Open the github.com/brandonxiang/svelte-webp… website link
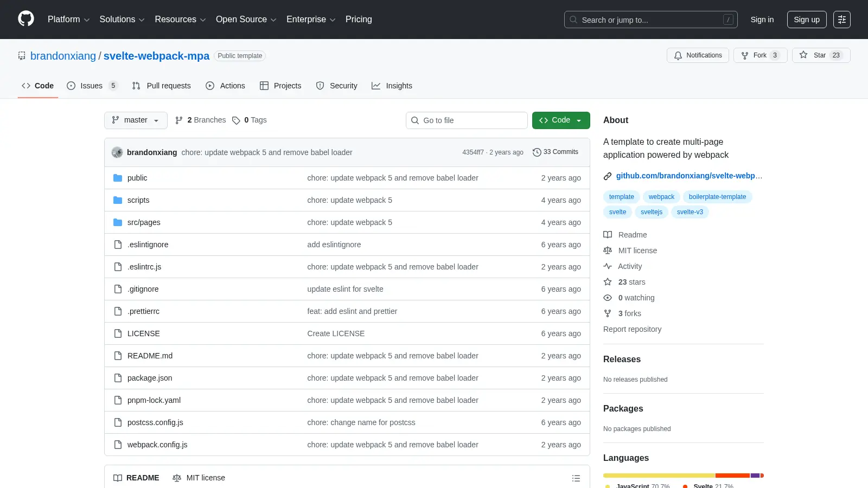The width and height of the screenshot is (868, 488). tap(689, 176)
